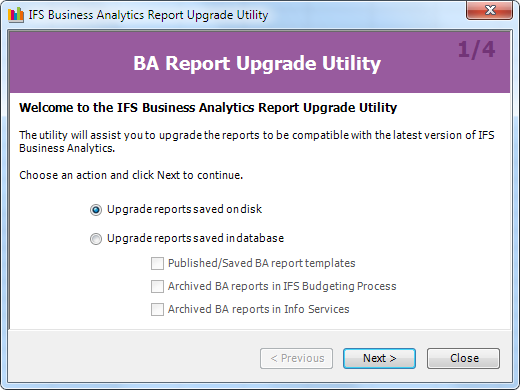Click the 'Upgrade reports saved in database' label text
Viewport: 520px width, 390px height.
click(195, 238)
